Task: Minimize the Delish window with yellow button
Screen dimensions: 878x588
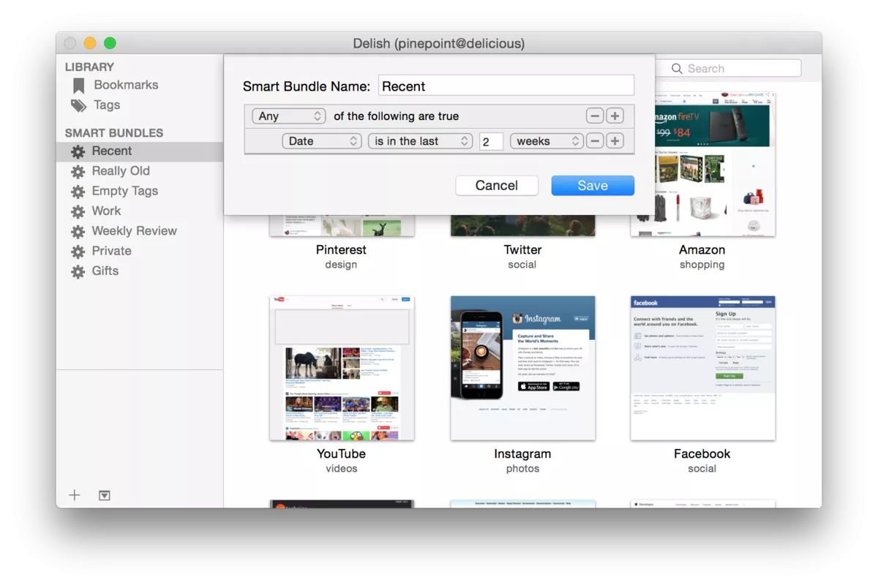Action: point(90,43)
